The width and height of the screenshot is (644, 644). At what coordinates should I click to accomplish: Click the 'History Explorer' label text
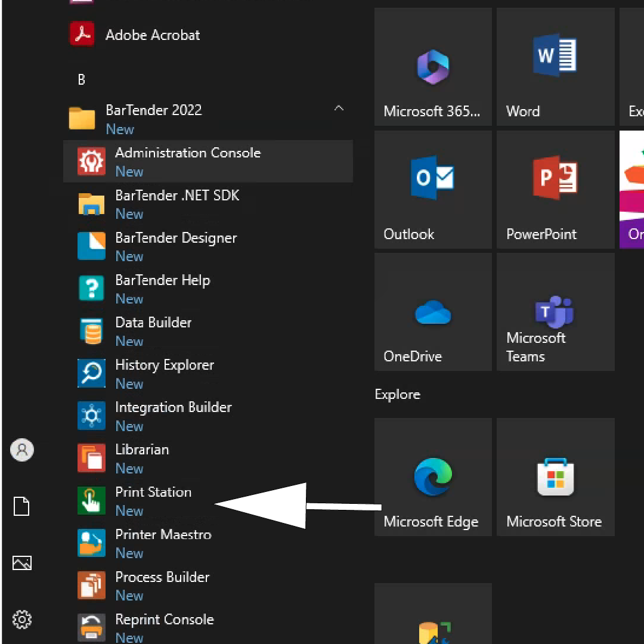click(x=165, y=365)
